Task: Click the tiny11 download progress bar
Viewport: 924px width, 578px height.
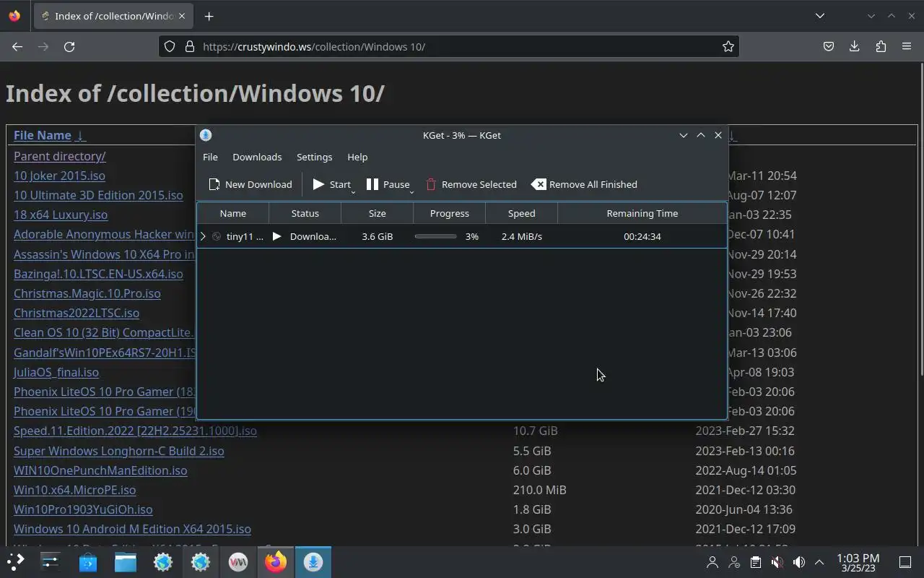Action: pyautogui.click(x=435, y=236)
